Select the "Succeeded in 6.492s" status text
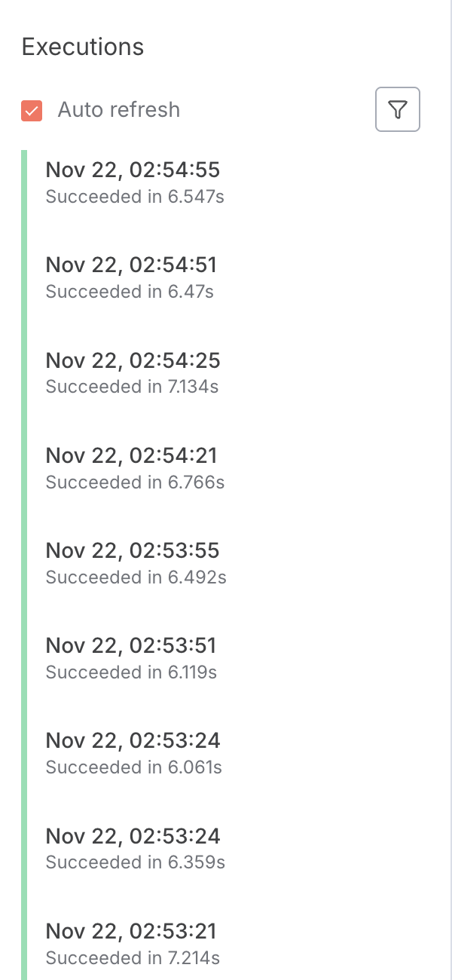Viewport: 452px width, 980px height. click(136, 577)
